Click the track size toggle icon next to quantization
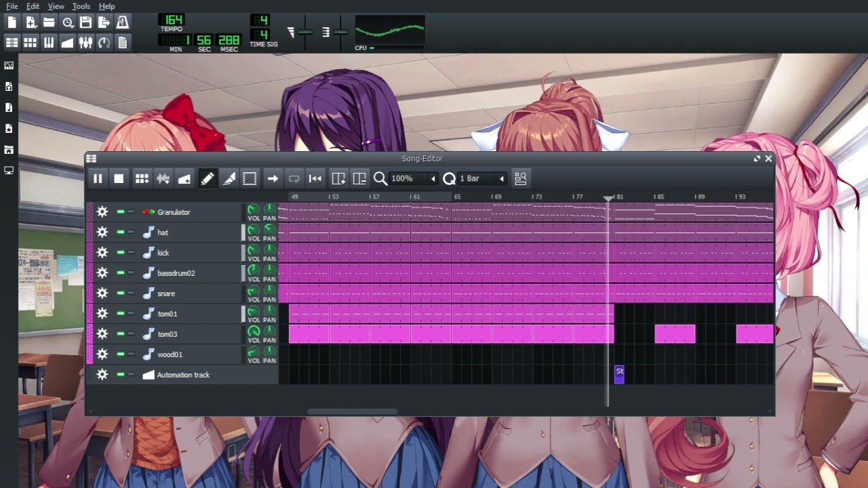Viewport: 868px width, 488px height. click(520, 179)
